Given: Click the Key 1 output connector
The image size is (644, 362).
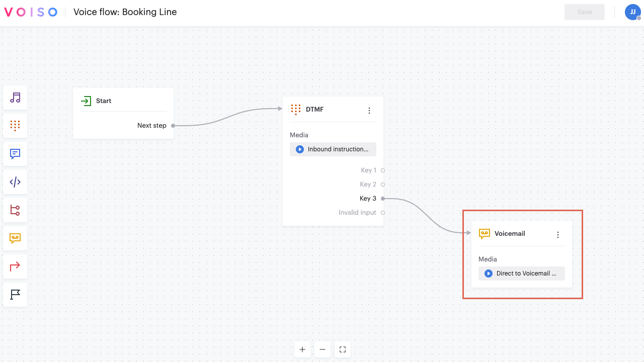Looking at the screenshot, I should [x=383, y=170].
